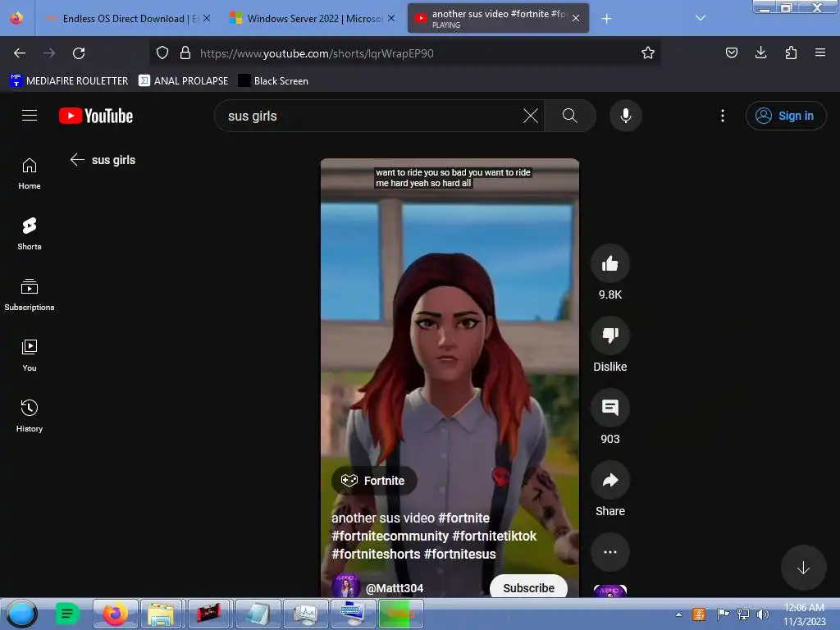Show hidden system tray icons
The image size is (840, 630).
tap(678, 615)
